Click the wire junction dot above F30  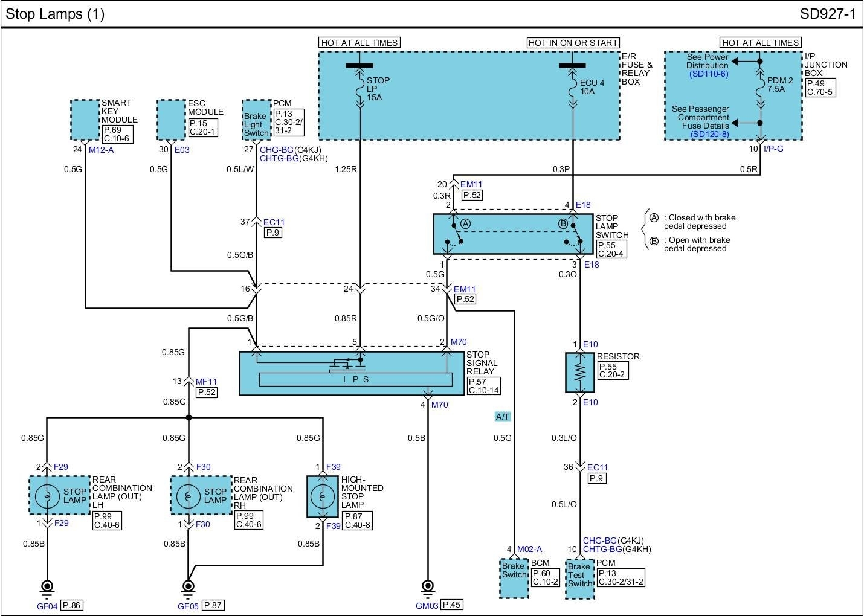(189, 417)
